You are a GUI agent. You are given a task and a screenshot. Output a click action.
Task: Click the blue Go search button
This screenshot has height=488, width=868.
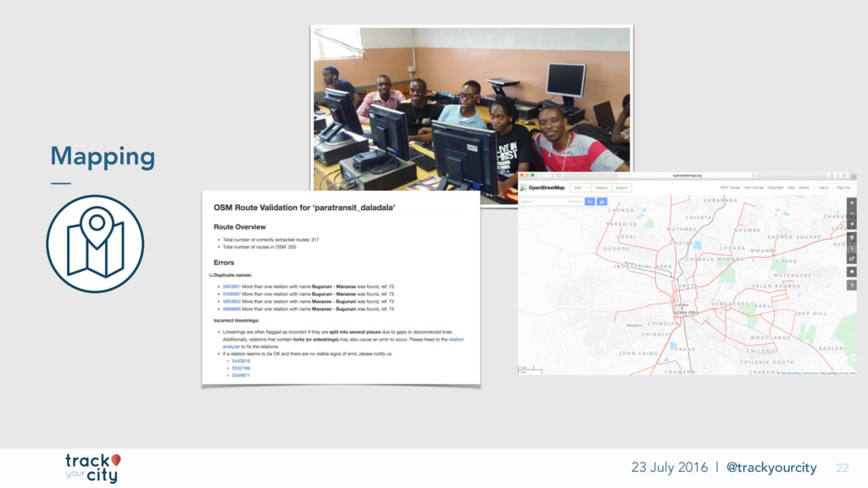coord(590,202)
